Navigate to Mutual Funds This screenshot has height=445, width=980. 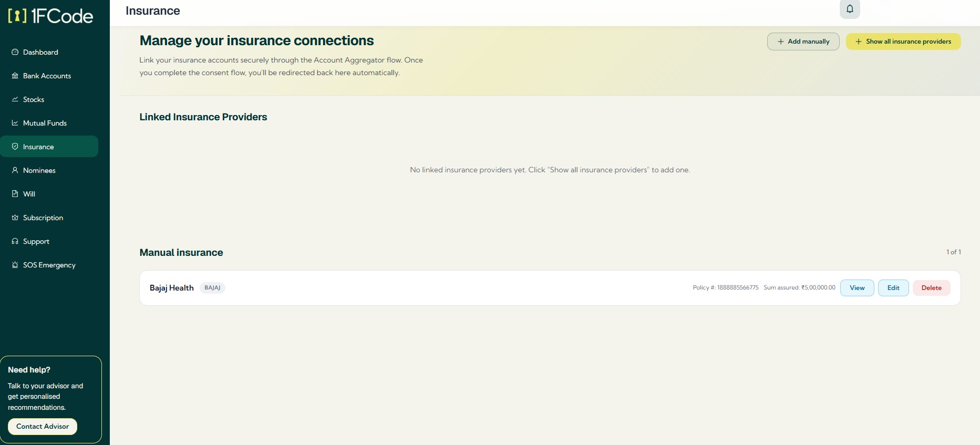coord(49,123)
